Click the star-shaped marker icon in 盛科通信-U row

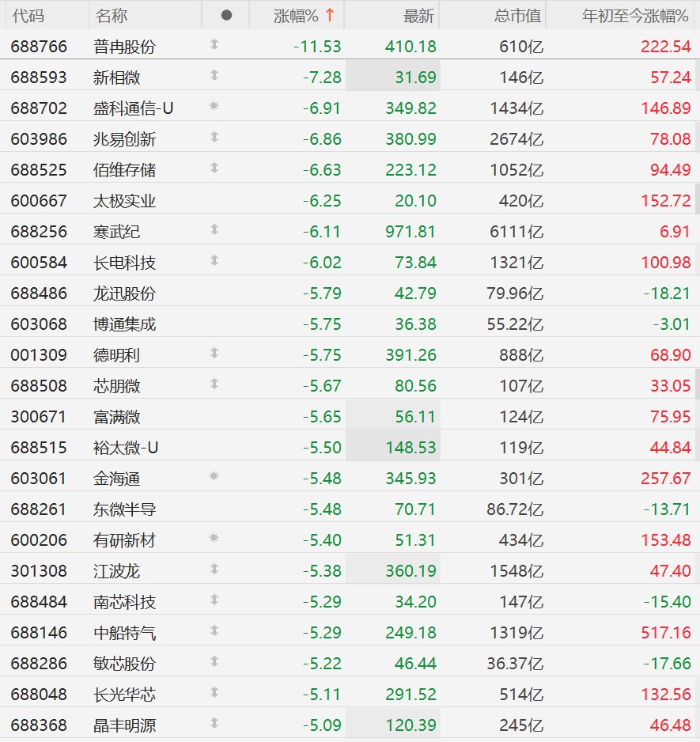click(x=214, y=106)
